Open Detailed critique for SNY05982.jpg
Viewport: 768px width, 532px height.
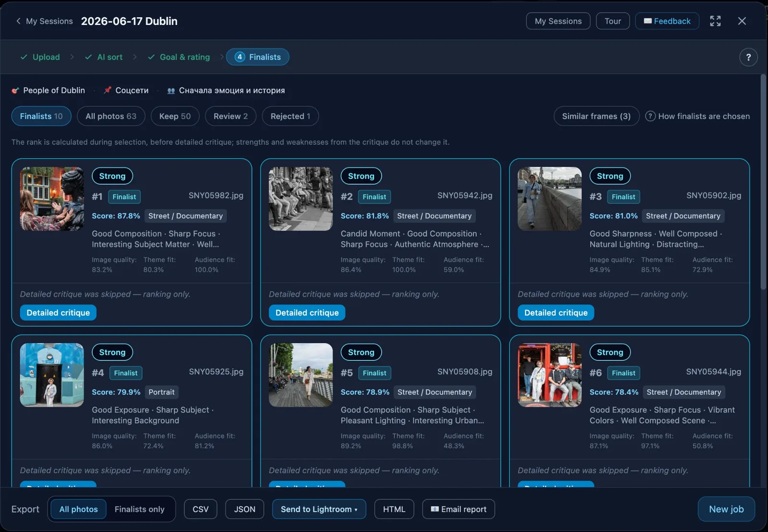point(58,313)
